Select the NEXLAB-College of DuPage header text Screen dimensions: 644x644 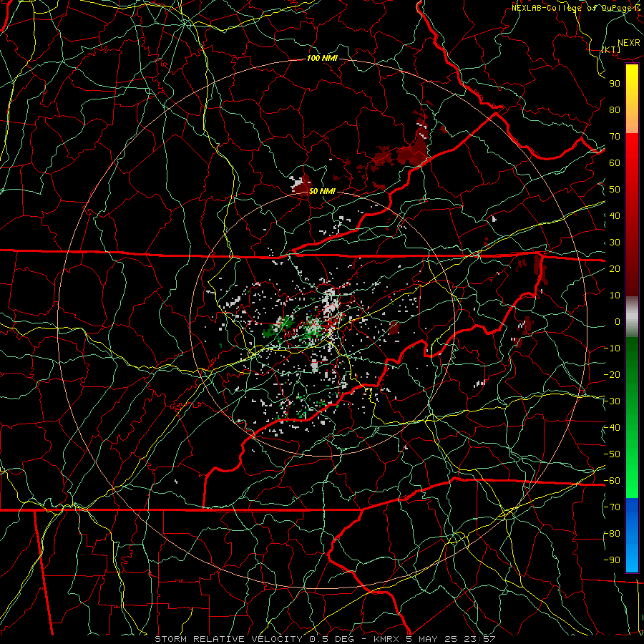tap(576, 8)
